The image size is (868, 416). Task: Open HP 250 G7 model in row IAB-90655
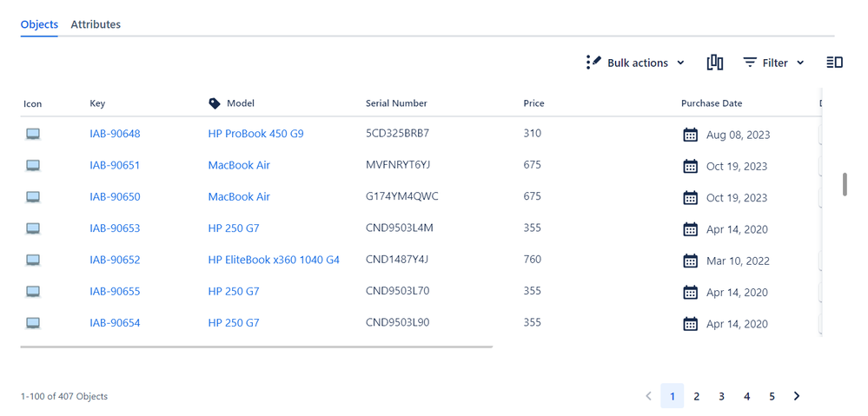click(234, 292)
